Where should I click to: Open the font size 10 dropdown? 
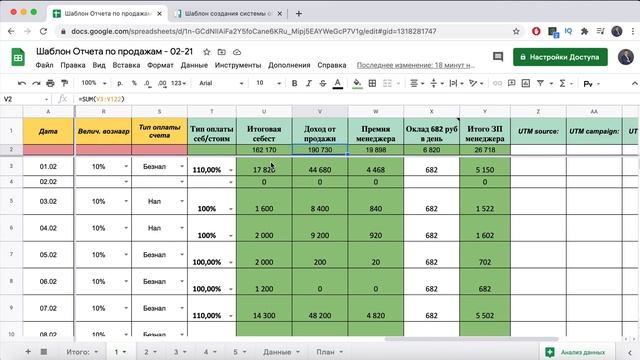(268, 83)
